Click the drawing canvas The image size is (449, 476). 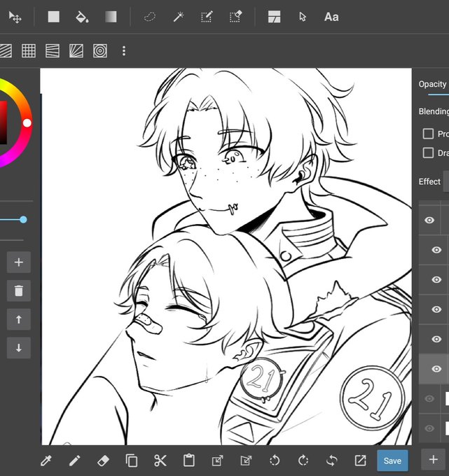pyautogui.click(x=226, y=256)
